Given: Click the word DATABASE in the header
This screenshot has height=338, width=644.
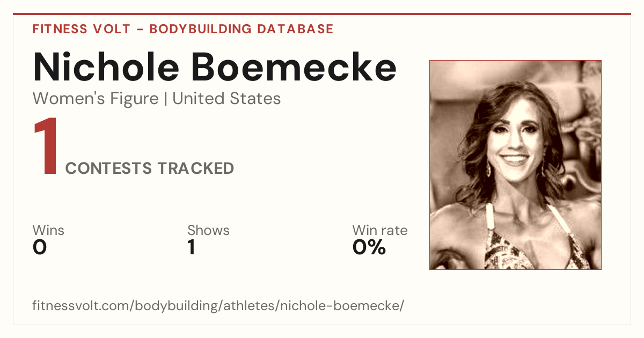Looking at the screenshot, I should pos(295,29).
